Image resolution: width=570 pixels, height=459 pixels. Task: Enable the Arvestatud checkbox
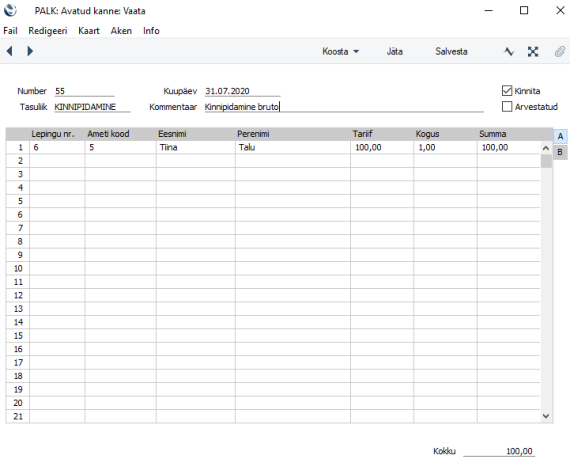507,106
